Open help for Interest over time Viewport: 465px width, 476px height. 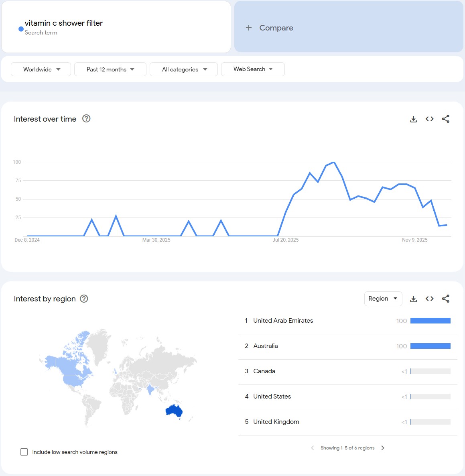[86, 118]
